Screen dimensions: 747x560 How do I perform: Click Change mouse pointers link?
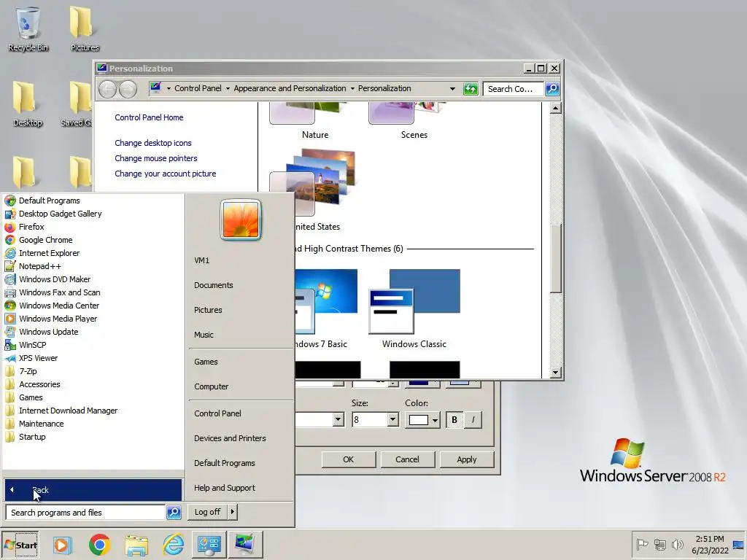pyautogui.click(x=156, y=158)
